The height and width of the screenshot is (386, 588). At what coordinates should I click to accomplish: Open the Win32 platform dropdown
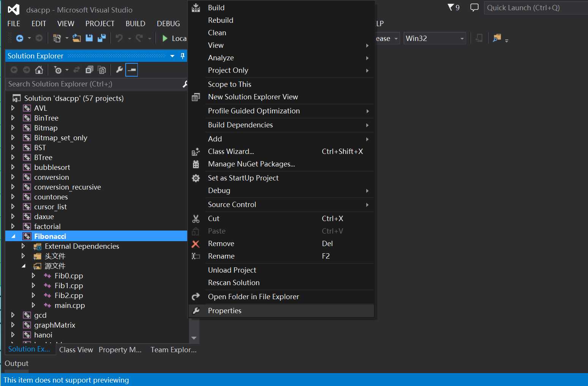(435, 38)
